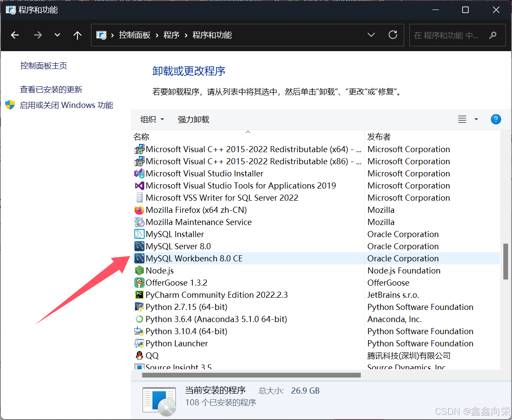Go up one folder level
The image size is (512, 420).
(78, 35)
